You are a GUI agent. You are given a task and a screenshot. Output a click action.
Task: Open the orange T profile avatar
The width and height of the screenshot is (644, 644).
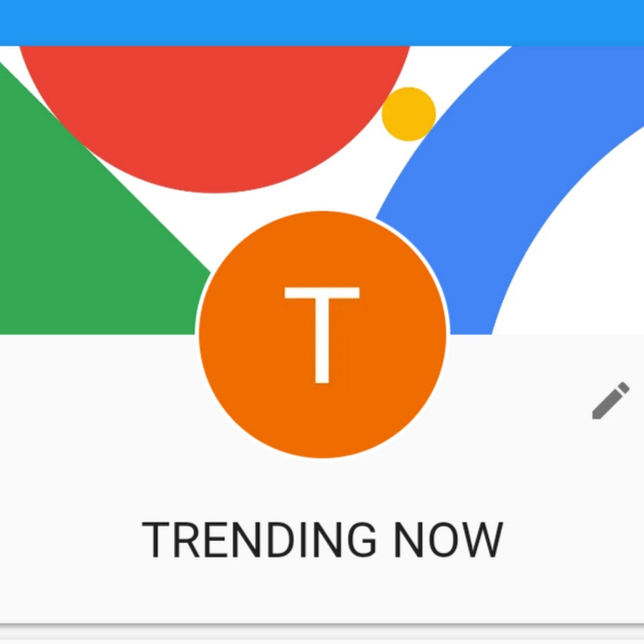tap(323, 334)
